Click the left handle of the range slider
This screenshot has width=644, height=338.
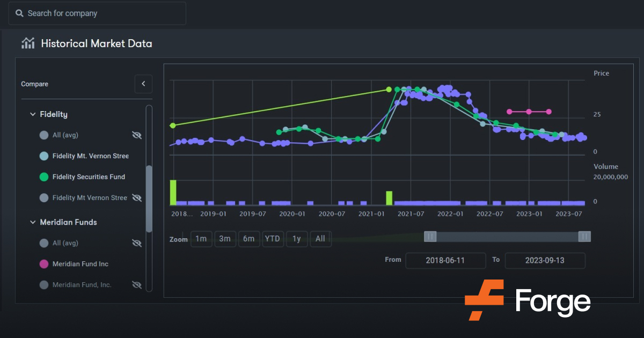click(430, 236)
